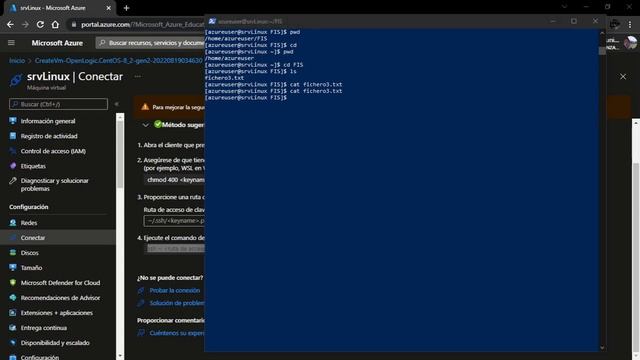The image size is (640, 360).
Task: Click Extensiones + aplicaciones icon
Action: [x=13, y=313]
